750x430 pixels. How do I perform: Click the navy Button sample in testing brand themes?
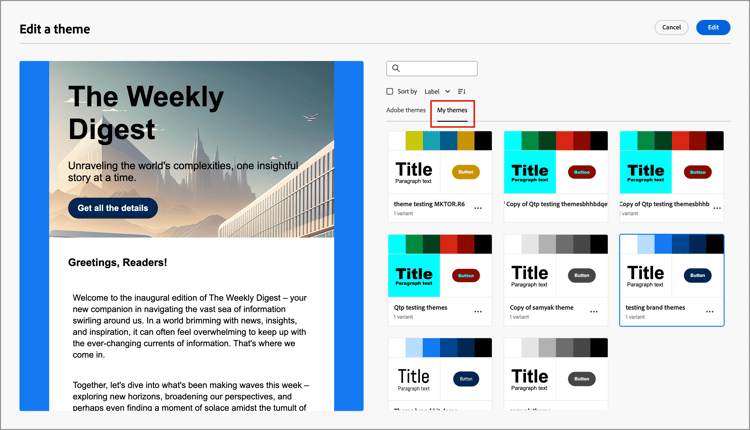pyautogui.click(x=697, y=276)
